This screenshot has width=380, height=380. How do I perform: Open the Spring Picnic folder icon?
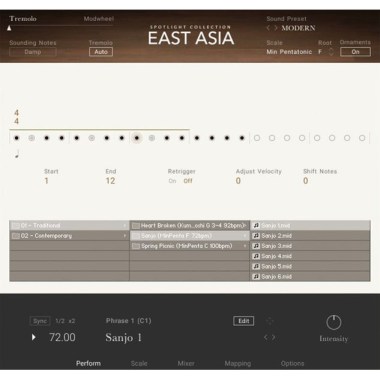coord(136,246)
